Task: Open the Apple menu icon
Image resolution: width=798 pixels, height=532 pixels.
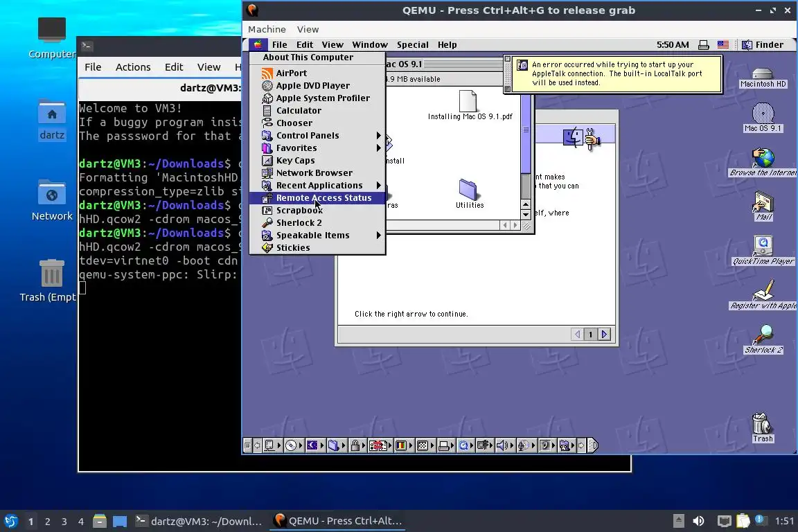Action: pos(258,44)
